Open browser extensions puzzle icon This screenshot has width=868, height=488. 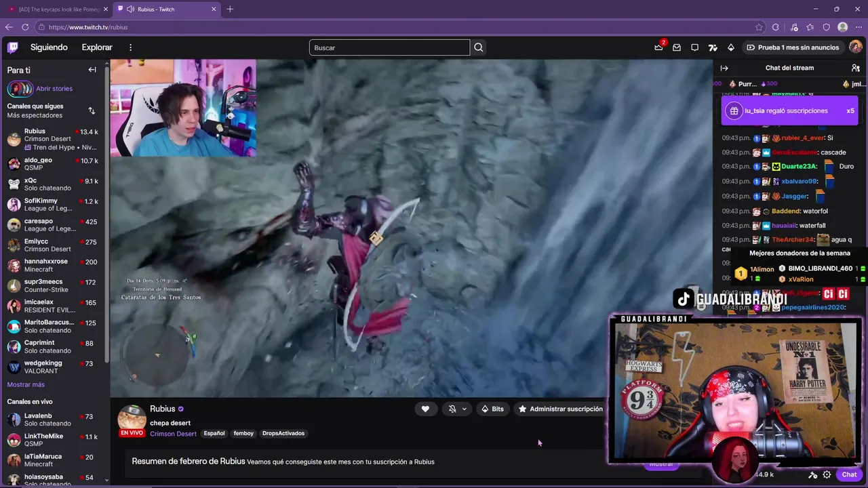(776, 27)
